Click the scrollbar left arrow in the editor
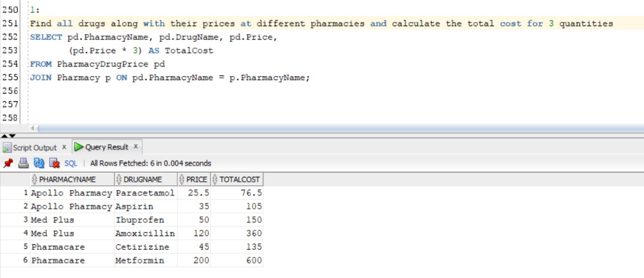644x278 pixels. (x=33, y=129)
